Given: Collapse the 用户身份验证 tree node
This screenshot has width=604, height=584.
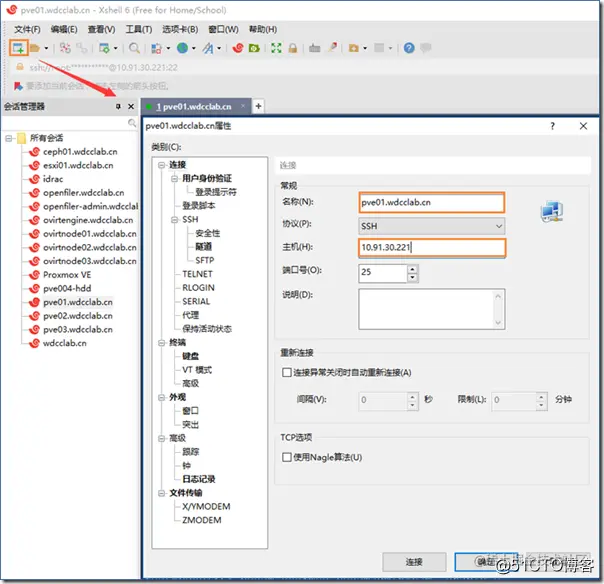Looking at the screenshot, I should pos(174,178).
